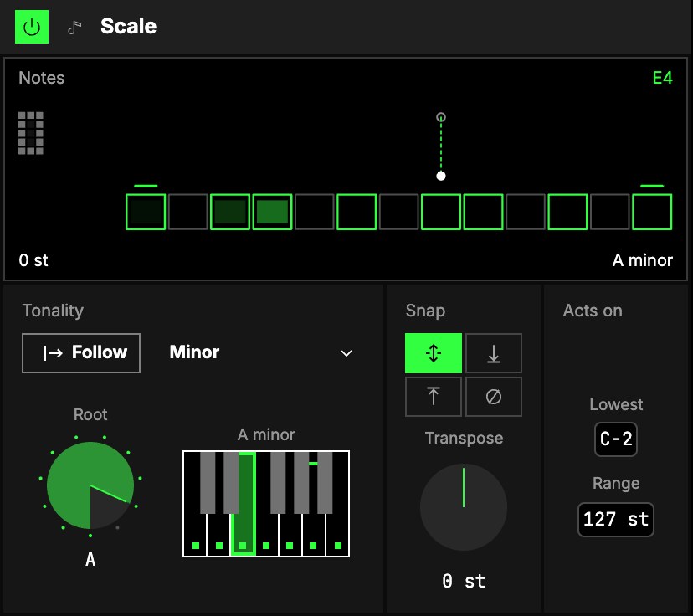Toggle the topmost octave box under the right dash
693x616 pixels.
[652, 212]
